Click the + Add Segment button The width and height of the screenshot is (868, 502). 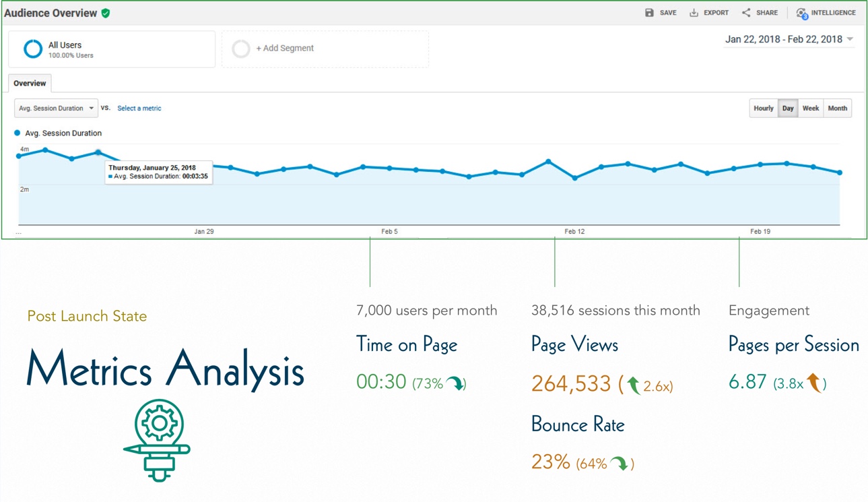(x=285, y=49)
